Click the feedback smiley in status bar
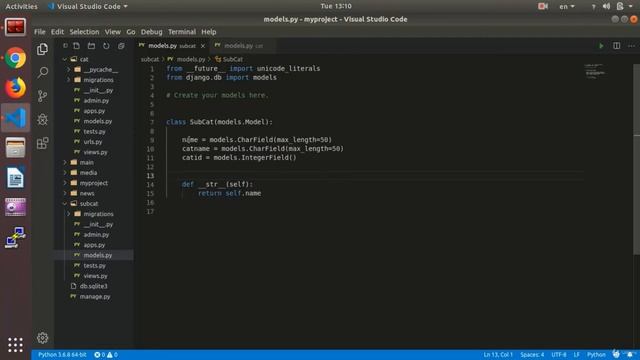This screenshot has height=360, width=640. tap(616, 354)
